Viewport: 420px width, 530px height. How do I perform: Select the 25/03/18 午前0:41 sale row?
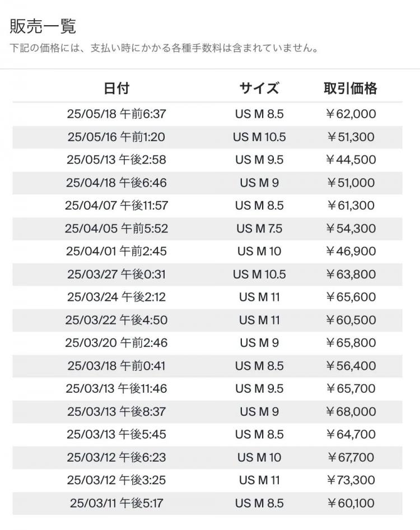click(207, 366)
